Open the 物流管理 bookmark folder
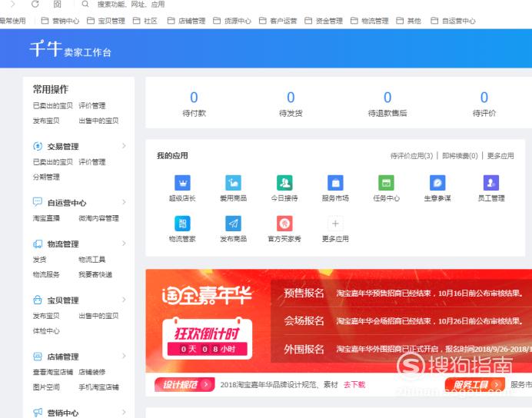 tap(370, 21)
